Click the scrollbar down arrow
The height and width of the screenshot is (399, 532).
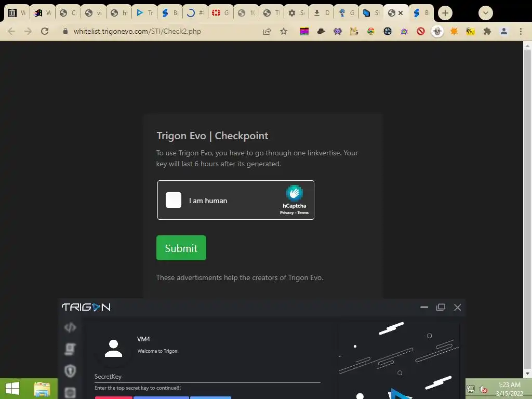pos(527,374)
